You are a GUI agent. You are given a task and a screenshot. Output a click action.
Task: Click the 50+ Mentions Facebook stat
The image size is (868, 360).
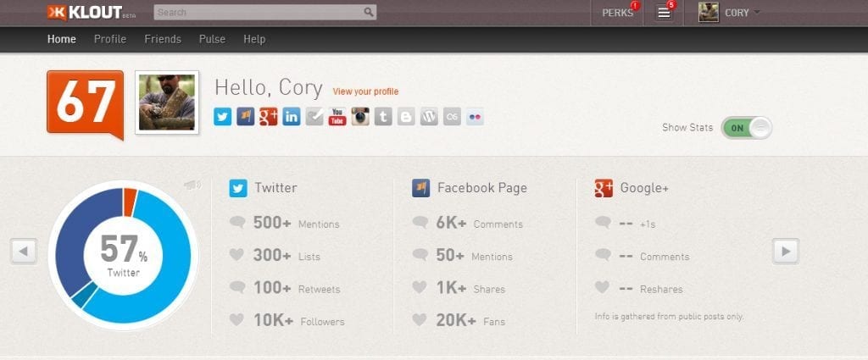[x=462, y=256]
